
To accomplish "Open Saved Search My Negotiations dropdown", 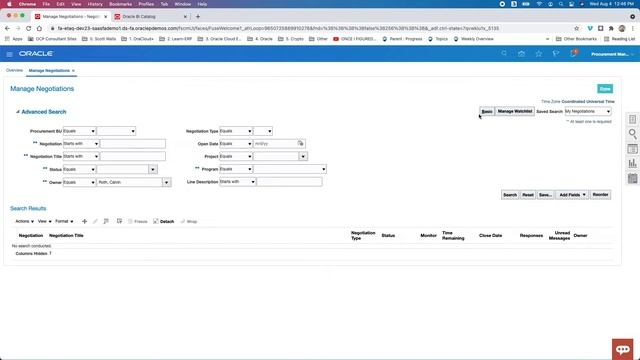I will point(588,111).
